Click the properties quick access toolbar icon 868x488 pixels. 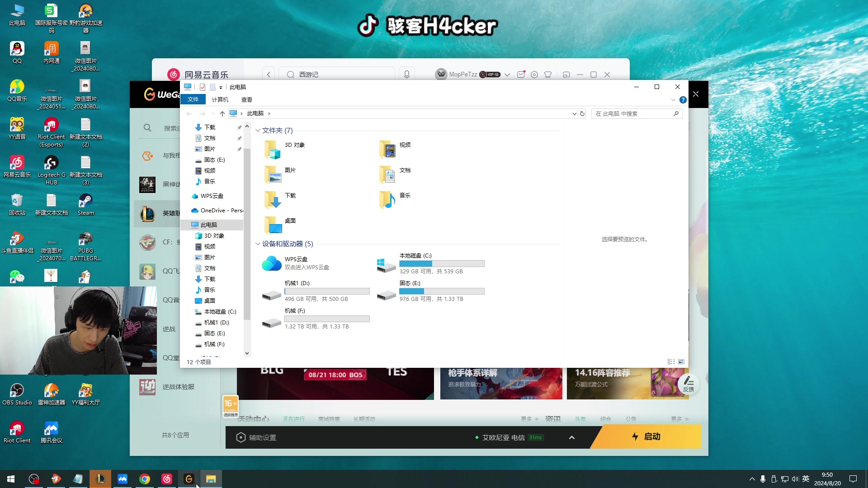coord(202,87)
